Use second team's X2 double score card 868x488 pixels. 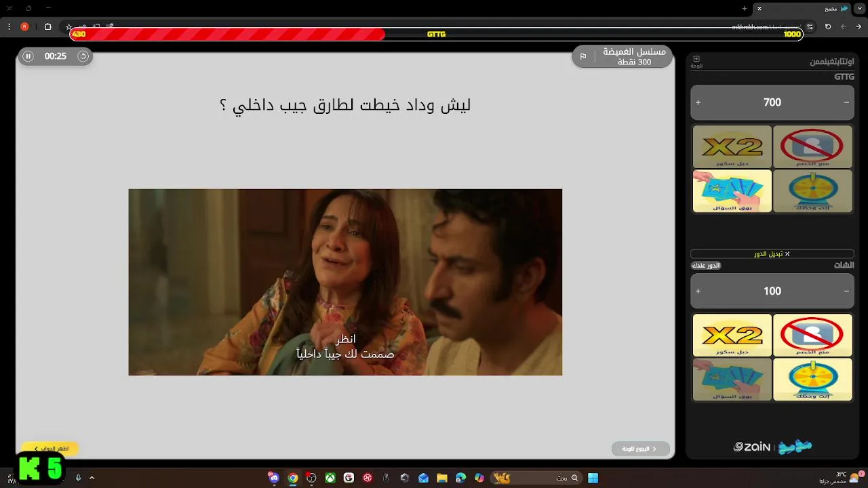(x=732, y=335)
